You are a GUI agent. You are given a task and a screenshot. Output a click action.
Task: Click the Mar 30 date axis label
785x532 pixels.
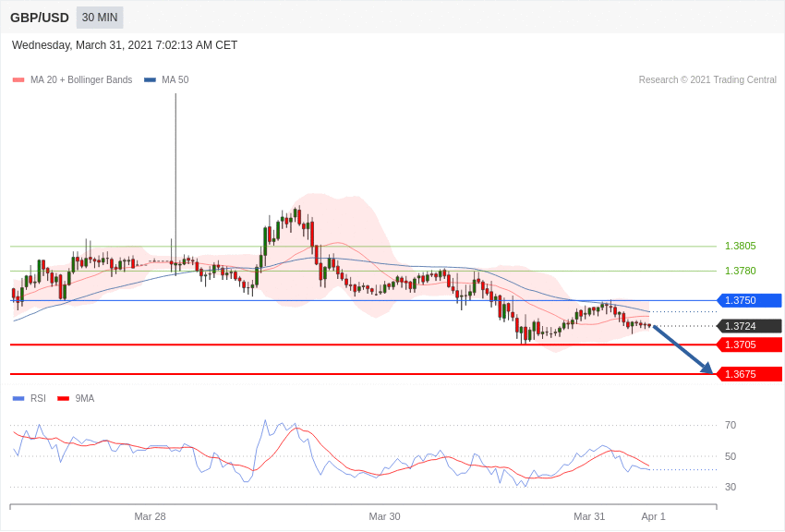click(384, 516)
